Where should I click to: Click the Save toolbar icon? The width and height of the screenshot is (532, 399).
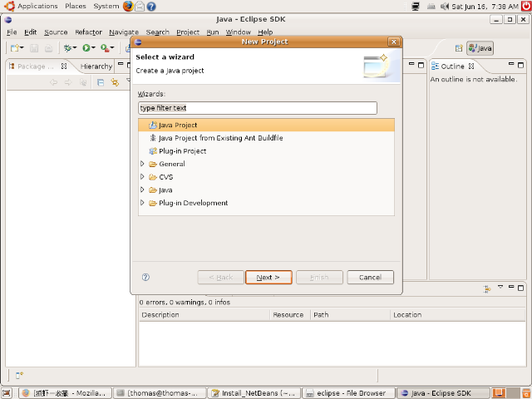coord(34,48)
